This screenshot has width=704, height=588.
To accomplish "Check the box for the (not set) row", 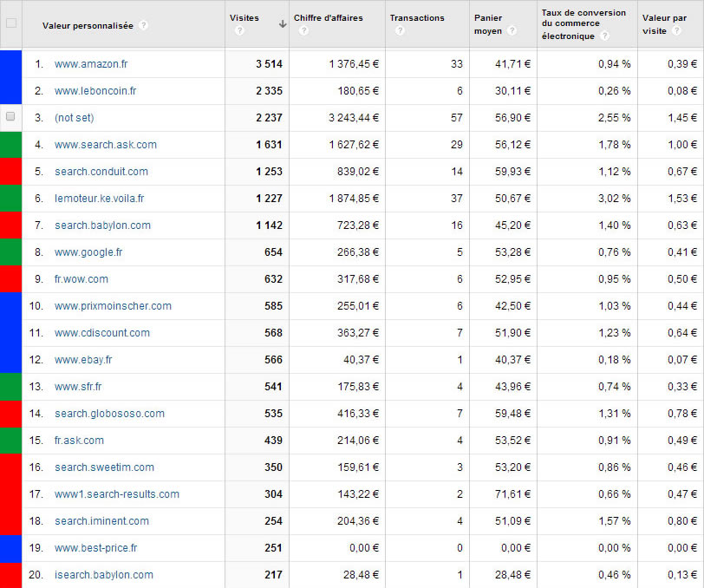I will click(10, 117).
